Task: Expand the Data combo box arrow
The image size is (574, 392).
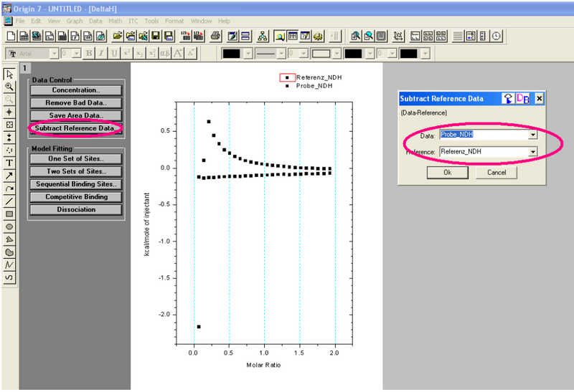Action: (x=533, y=135)
